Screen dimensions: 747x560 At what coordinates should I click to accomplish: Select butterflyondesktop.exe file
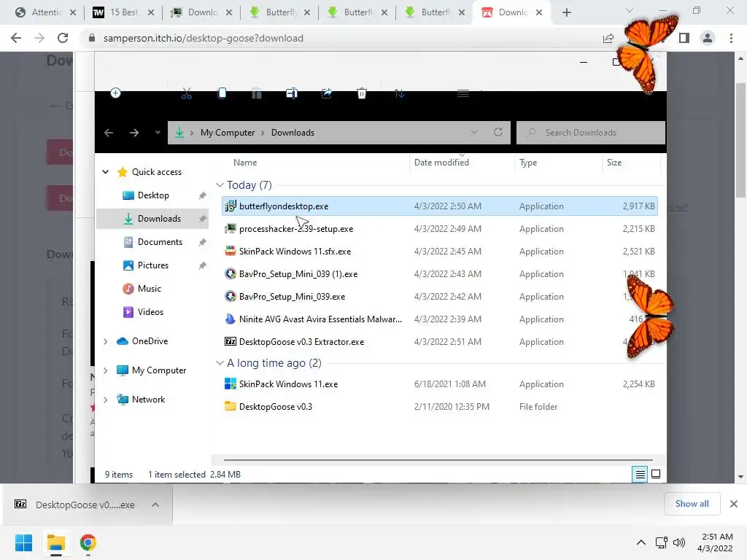click(439, 206)
